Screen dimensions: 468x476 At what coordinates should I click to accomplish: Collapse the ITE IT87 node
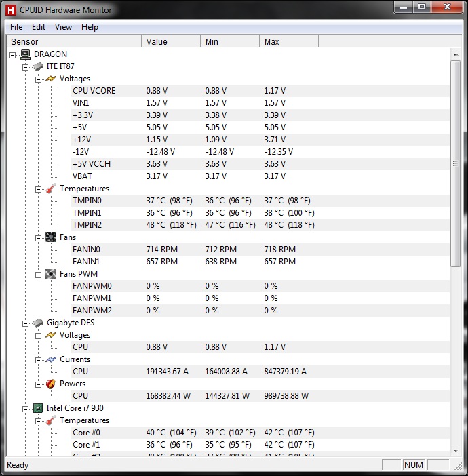[x=26, y=67]
